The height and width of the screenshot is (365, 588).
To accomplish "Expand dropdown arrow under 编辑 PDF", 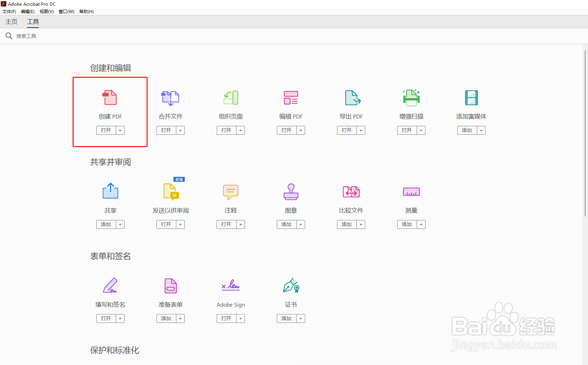I will pos(301,131).
